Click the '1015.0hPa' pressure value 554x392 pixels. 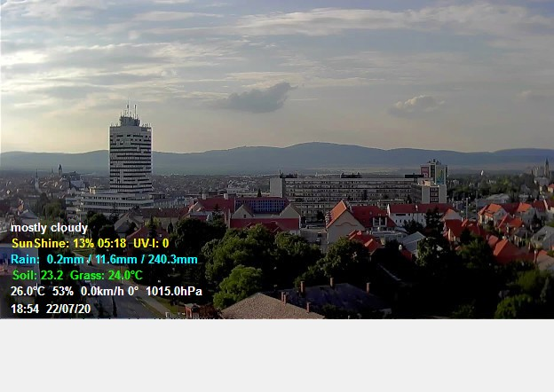click(174, 292)
